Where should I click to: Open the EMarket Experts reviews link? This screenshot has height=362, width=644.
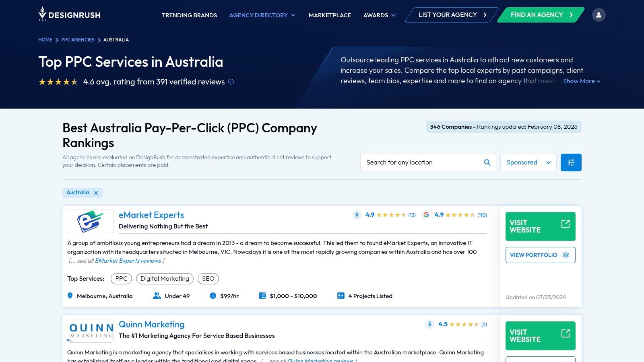click(128, 261)
